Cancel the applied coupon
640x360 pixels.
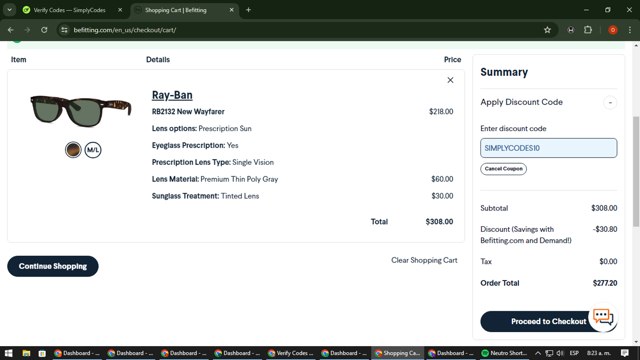(x=503, y=169)
